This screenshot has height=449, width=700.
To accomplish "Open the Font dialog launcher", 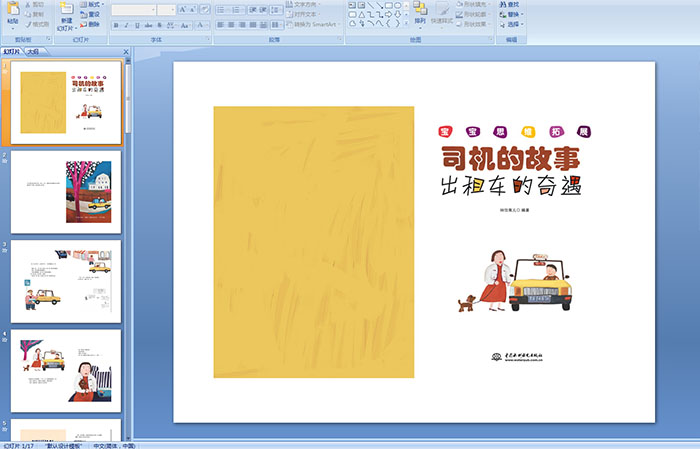I will point(208,40).
